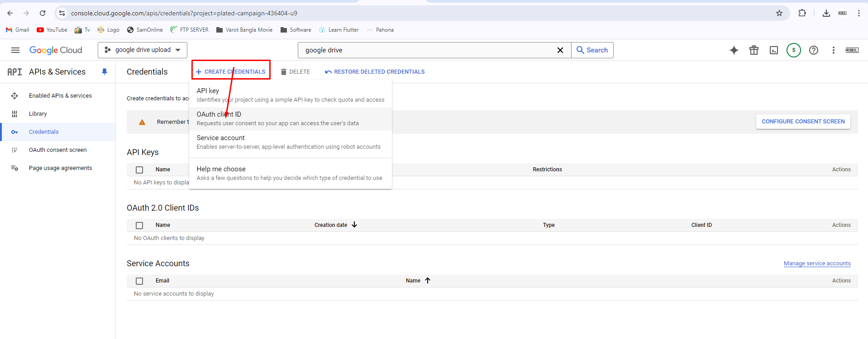The width and height of the screenshot is (868, 339).
Task: Choose Help me choose menu option
Action: 291,173
